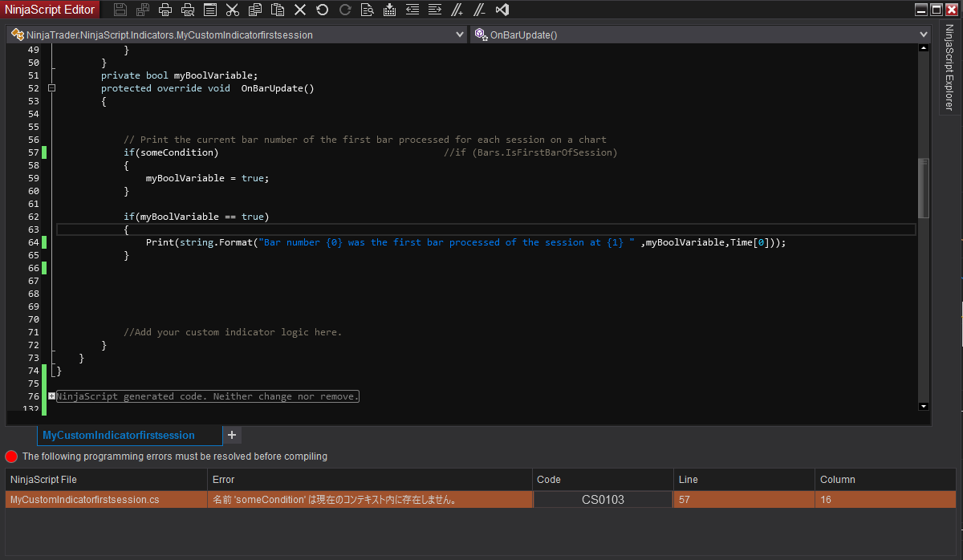The width and height of the screenshot is (963, 560).
Task: Click the Cut scissors icon
Action: 233,10
